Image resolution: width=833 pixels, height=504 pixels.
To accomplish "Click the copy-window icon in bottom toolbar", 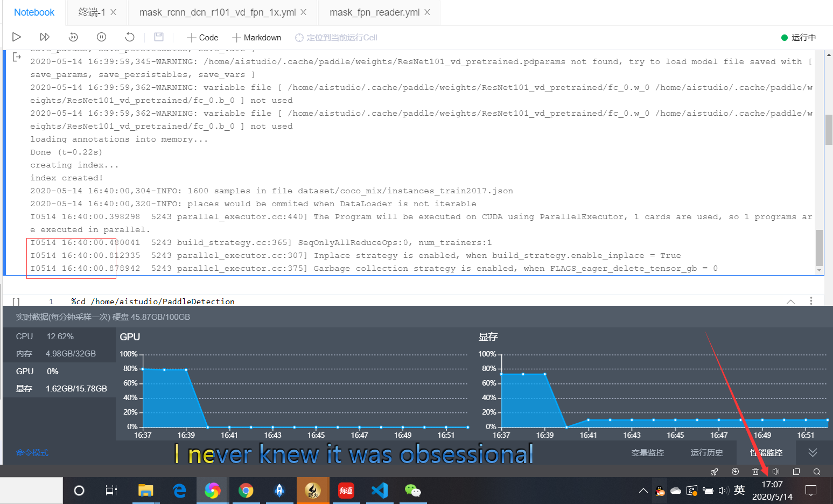I will click(796, 472).
